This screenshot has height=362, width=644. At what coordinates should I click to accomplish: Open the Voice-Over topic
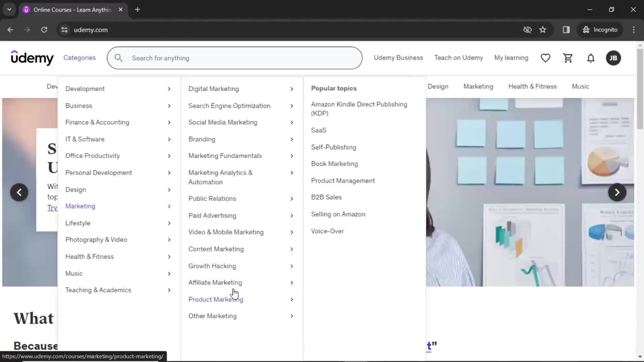click(x=327, y=231)
